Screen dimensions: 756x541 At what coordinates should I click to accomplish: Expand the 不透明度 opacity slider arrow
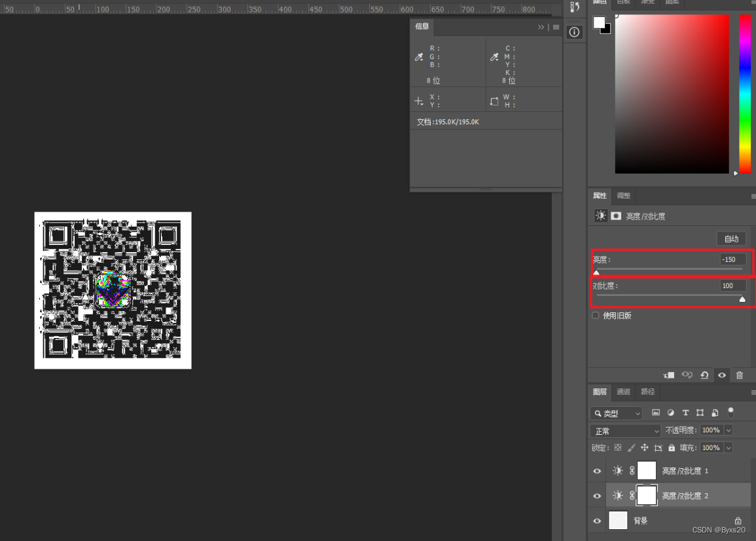pyautogui.click(x=729, y=430)
